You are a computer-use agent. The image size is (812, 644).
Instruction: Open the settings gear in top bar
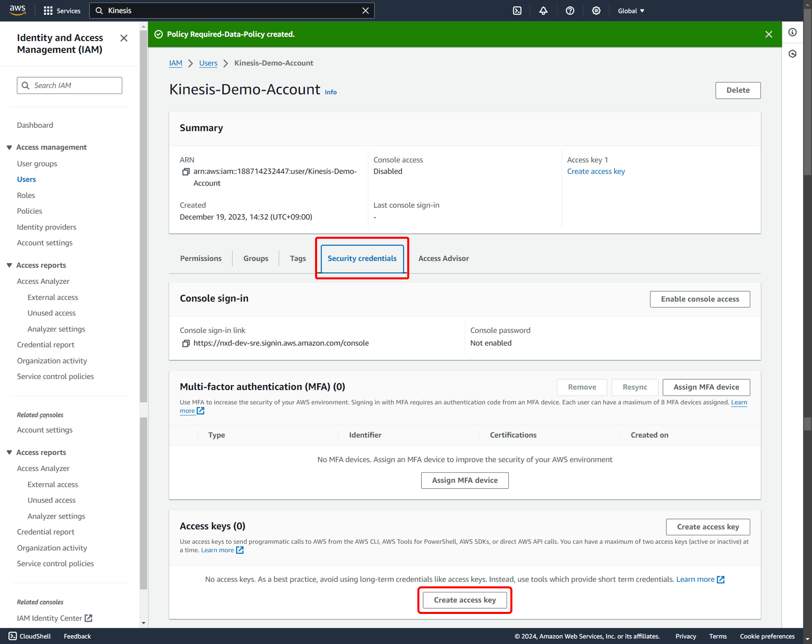596,11
